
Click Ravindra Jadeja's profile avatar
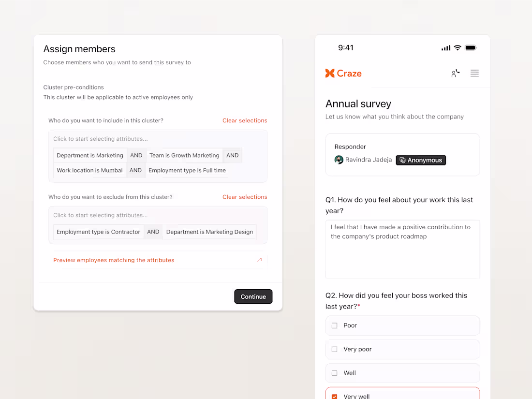pos(339,160)
